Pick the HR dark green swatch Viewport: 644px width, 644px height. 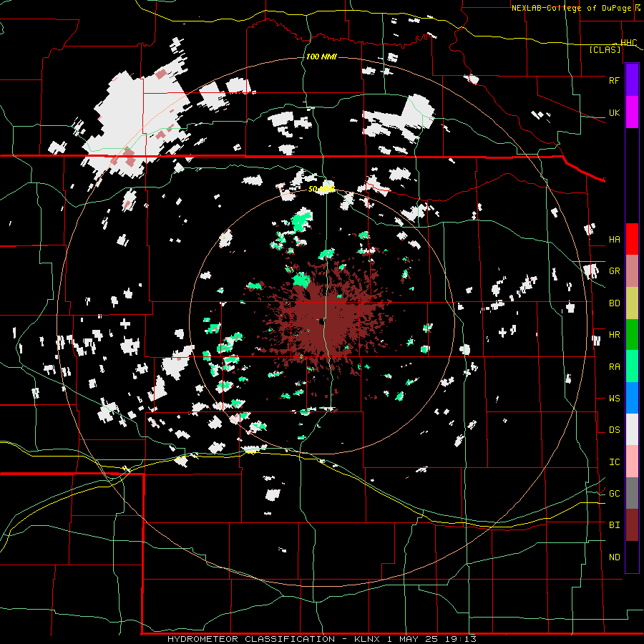(632, 334)
